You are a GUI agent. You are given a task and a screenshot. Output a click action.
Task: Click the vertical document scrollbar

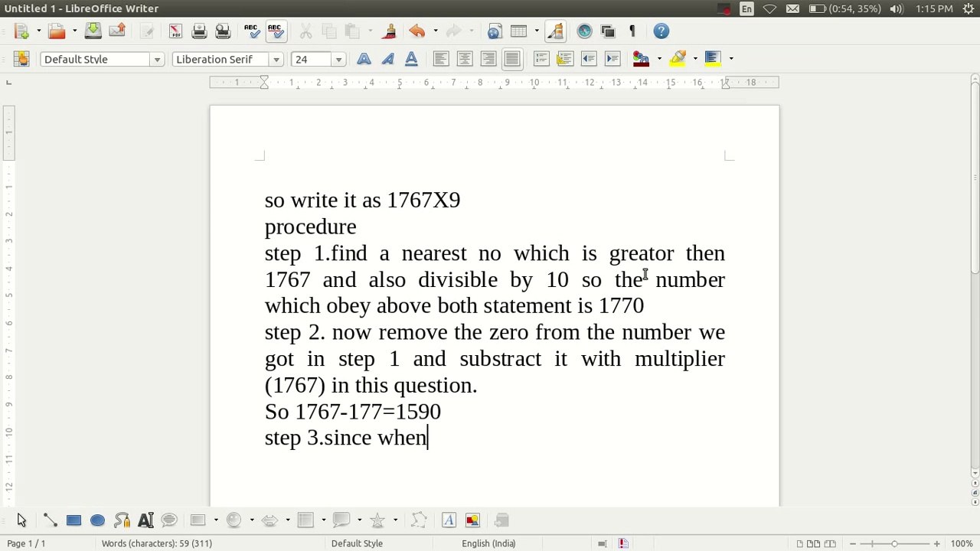(975, 176)
